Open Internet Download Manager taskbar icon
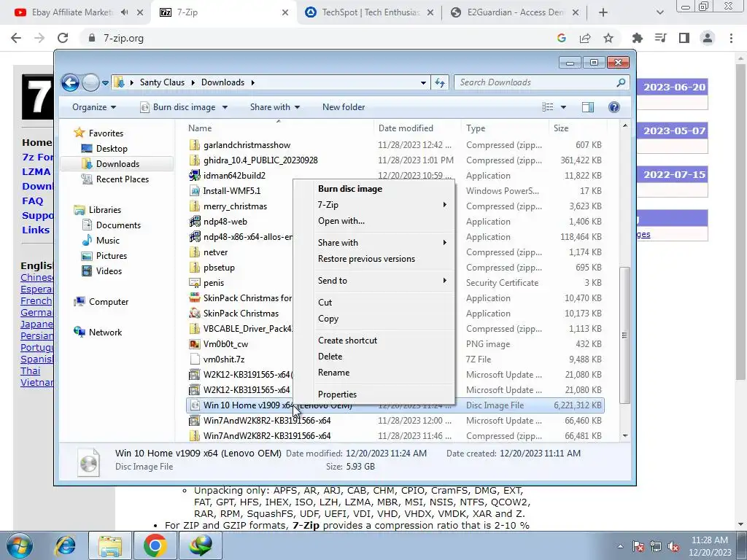 tap(200, 545)
